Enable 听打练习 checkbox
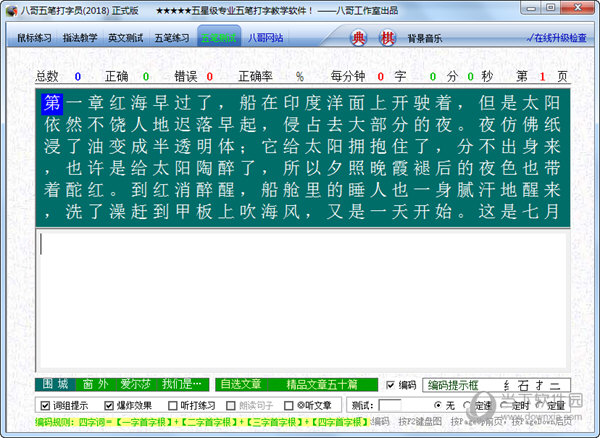Viewport: 600px width, 438px height. point(173,405)
